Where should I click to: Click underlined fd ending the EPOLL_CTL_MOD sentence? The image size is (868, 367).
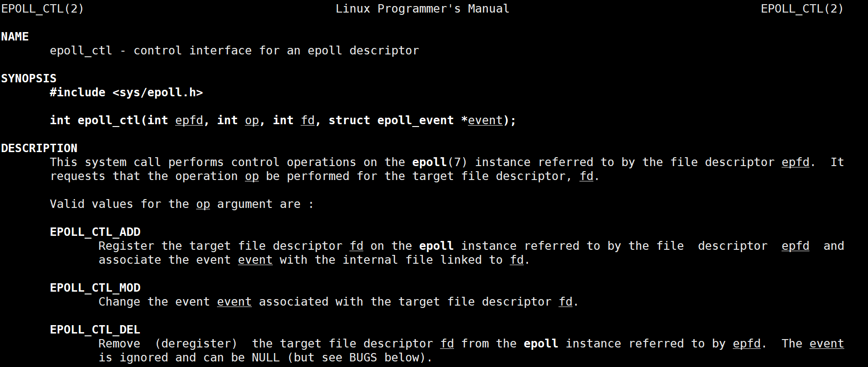pos(566,302)
